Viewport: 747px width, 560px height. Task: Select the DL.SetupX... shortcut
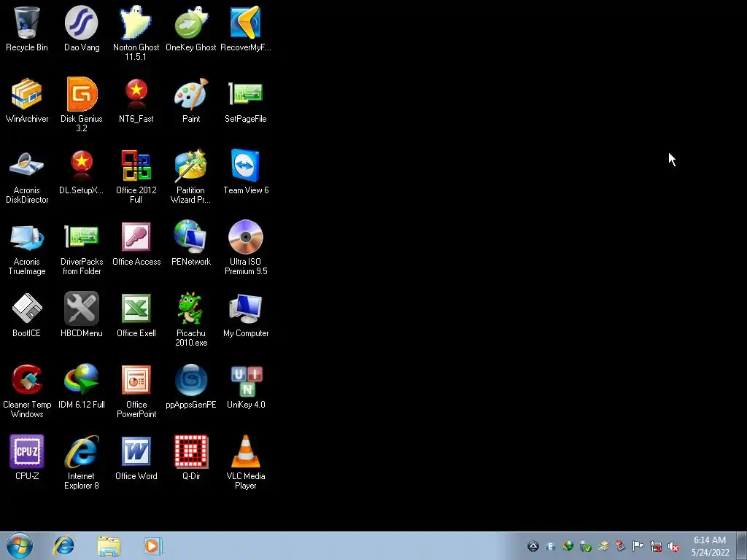click(x=82, y=171)
